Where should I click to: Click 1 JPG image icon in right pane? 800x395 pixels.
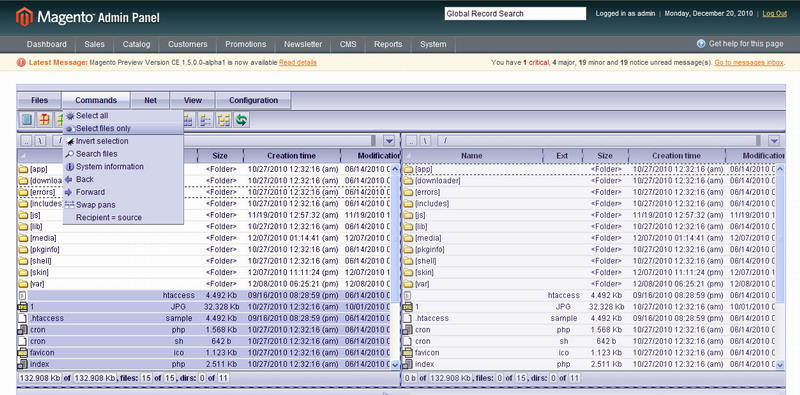(x=408, y=307)
